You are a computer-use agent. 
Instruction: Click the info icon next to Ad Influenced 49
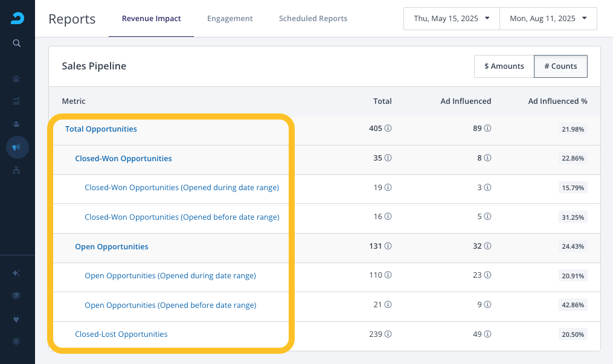click(x=487, y=334)
